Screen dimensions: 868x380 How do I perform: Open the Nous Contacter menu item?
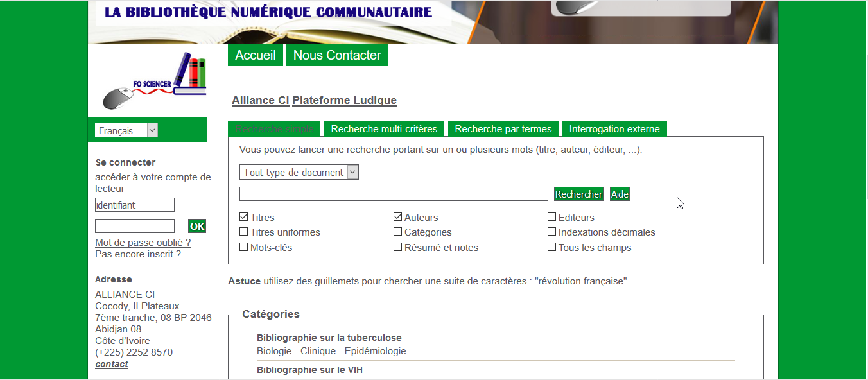tap(337, 55)
